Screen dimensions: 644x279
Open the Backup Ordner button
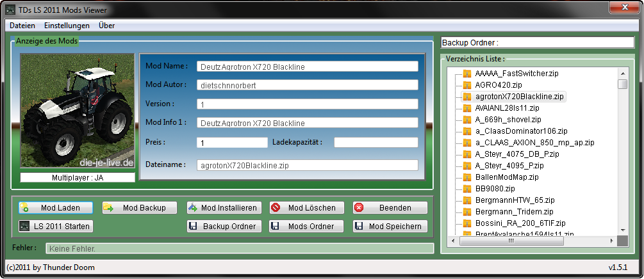(224, 226)
